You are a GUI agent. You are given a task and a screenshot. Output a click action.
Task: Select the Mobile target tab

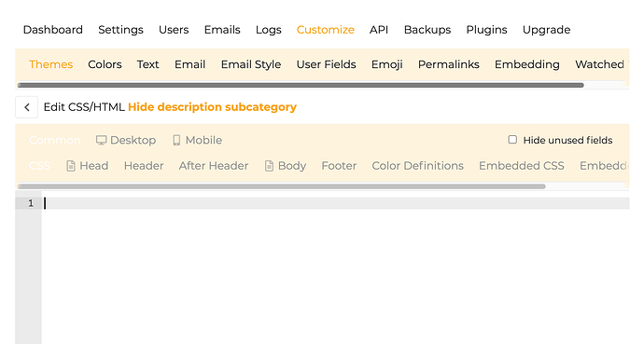click(197, 140)
